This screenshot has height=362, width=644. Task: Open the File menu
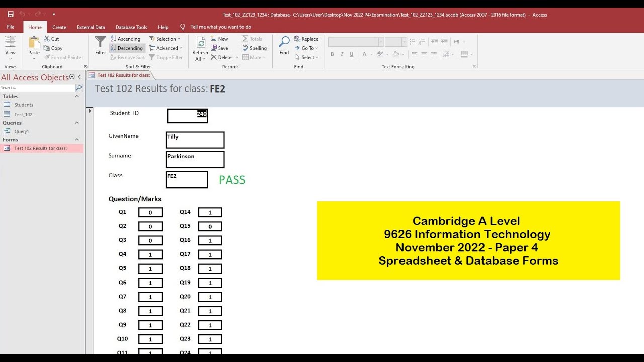(x=11, y=27)
